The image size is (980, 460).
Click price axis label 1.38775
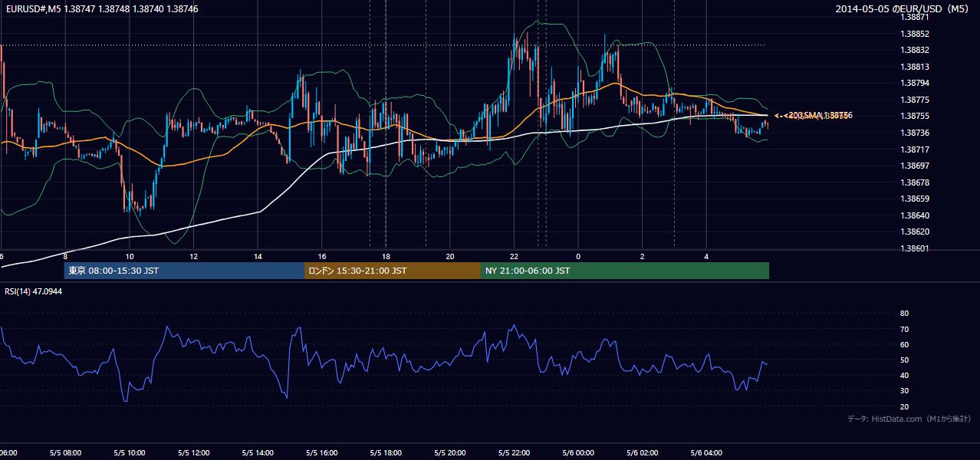pyautogui.click(x=914, y=100)
